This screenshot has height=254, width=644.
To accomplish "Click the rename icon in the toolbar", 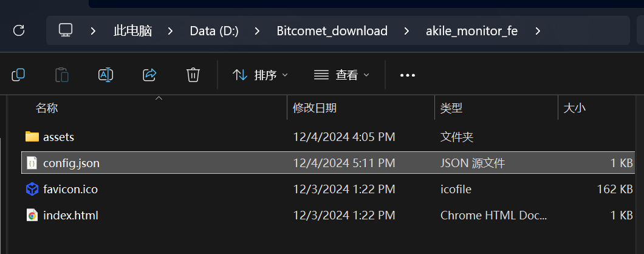I will [x=106, y=75].
